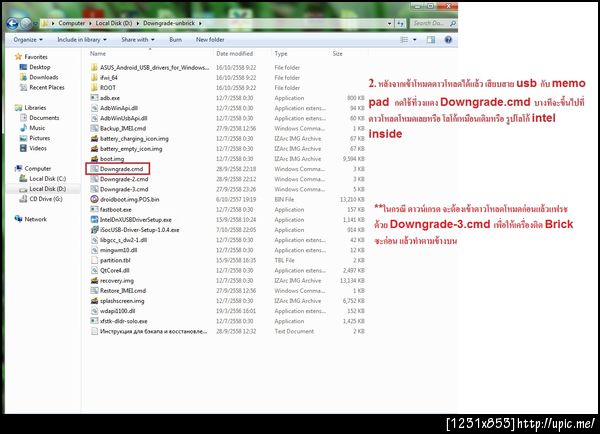This screenshot has width=600, height=434.
Task: Select Network in the navigation pane
Action: pos(35,219)
